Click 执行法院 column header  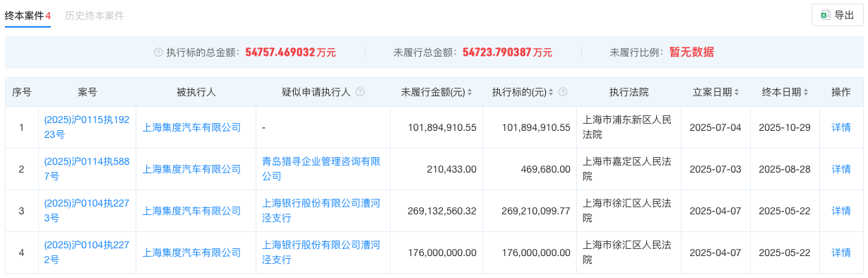pyautogui.click(x=629, y=92)
